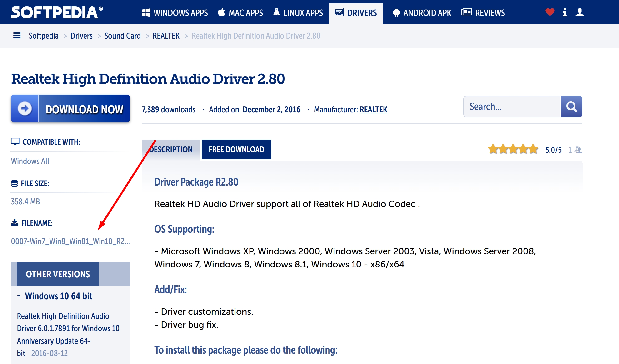Open Reviews section
This screenshot has width=619, height=364.
click(483, 13)
